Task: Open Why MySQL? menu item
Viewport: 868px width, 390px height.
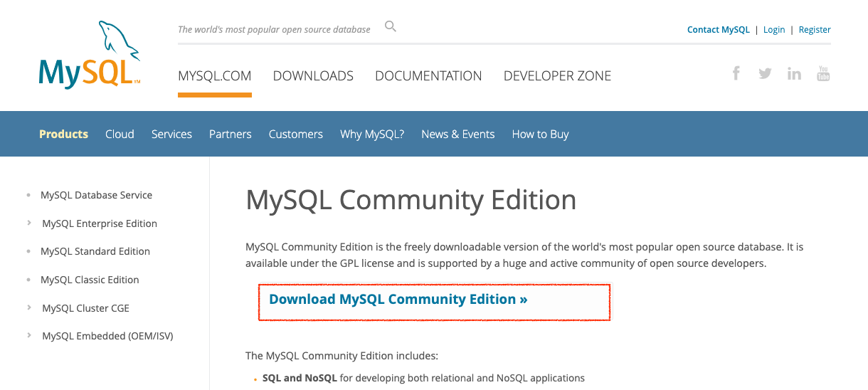Action: tap(372, 134)
